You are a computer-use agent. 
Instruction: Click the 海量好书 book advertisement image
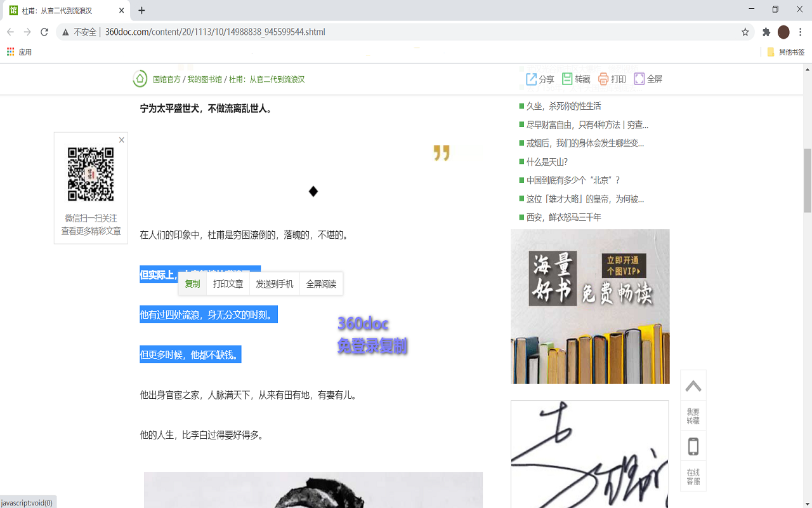coord(590,306)
